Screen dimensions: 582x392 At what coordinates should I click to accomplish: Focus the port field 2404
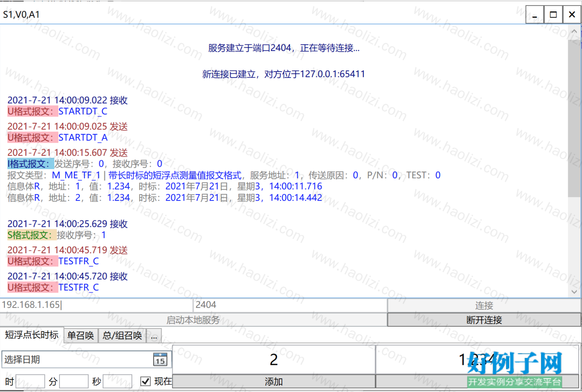click(x=290, y=305)
